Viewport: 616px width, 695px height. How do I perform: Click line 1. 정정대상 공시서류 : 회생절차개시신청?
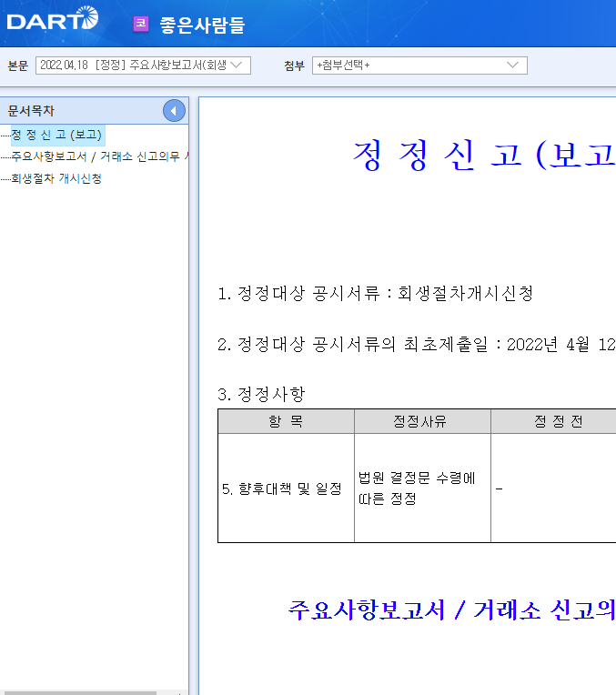[x=376, y=293]
